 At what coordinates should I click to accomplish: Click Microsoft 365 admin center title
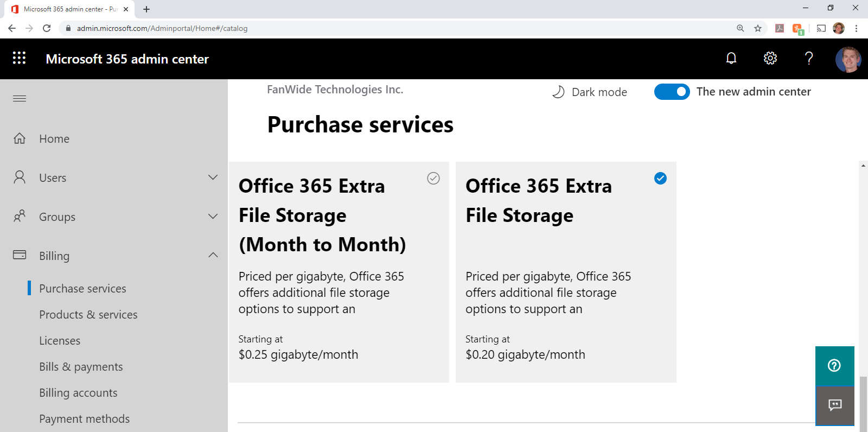click(x=127, y=59)
